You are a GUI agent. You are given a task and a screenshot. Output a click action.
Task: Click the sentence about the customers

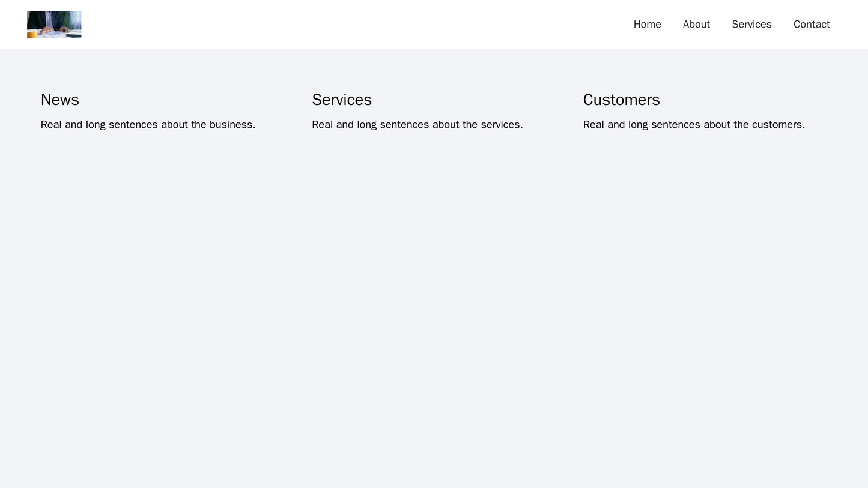[693, 125]
